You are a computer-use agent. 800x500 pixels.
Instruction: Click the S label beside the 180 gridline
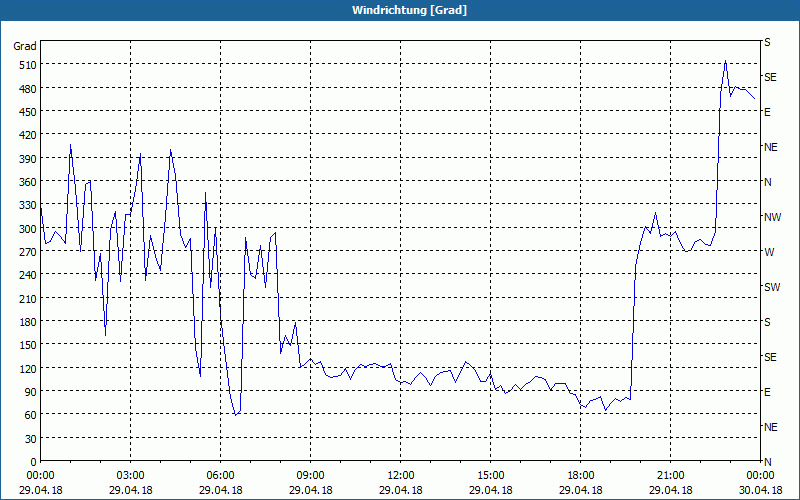pos(767,322)
